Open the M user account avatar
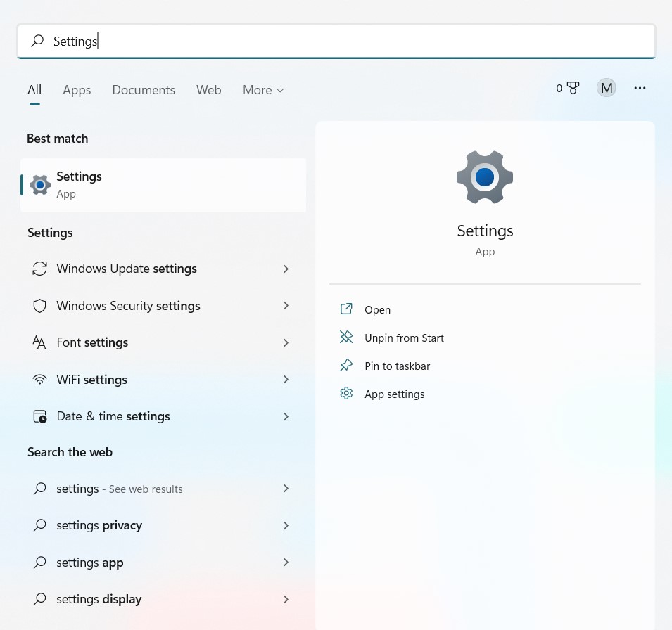The image size is (672, 630). click(606, 88)
